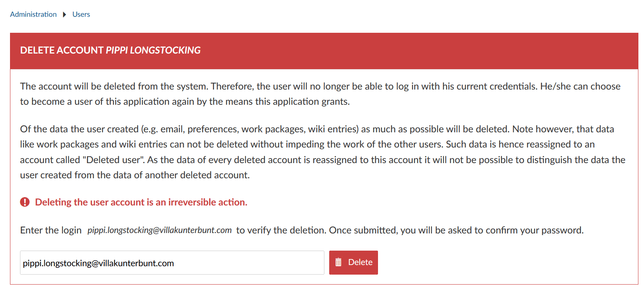The height and width of the screenshot is (293, 644).
Task: Focus the login verification input field
Action: pyautogui.click(x=172, y=262)
